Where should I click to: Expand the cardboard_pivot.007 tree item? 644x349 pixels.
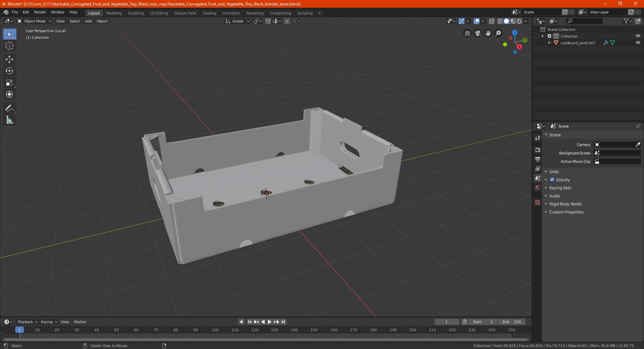click(549, 43)
